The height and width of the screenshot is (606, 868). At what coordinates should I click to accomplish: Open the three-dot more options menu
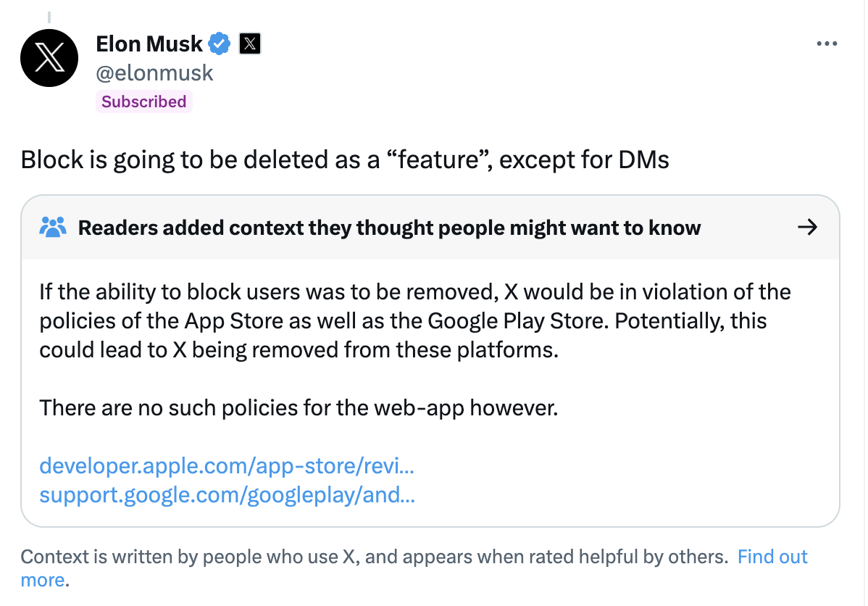coord(826,43)
